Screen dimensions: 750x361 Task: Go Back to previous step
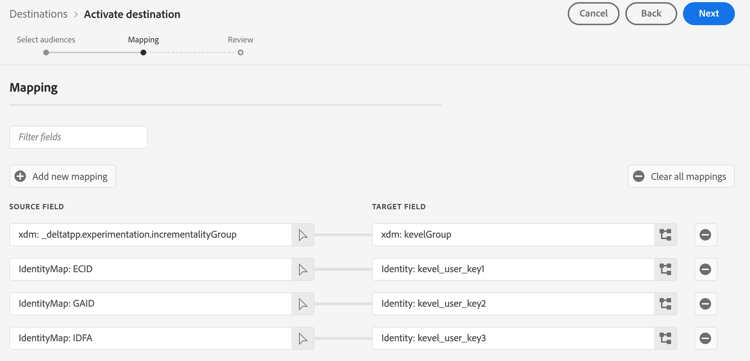click(651, 13)
